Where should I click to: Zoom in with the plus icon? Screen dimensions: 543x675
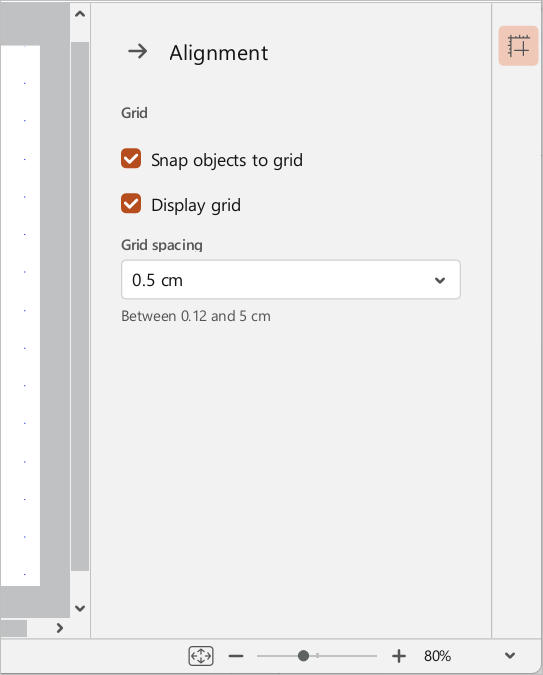pos(399,656)
